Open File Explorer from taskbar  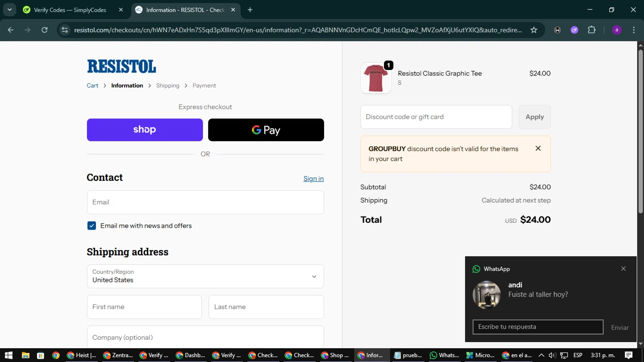(25, 355)
